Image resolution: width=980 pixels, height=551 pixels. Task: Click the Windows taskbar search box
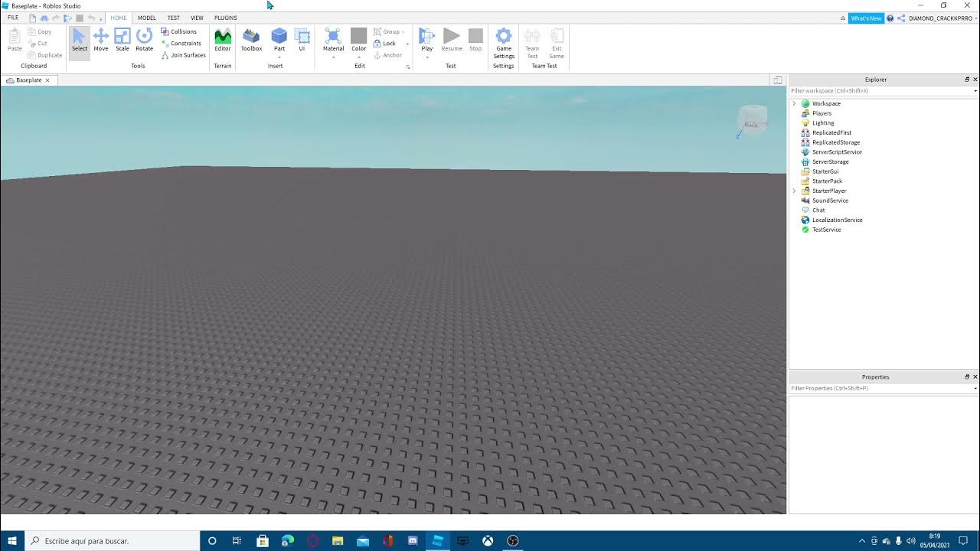[113, 540]
